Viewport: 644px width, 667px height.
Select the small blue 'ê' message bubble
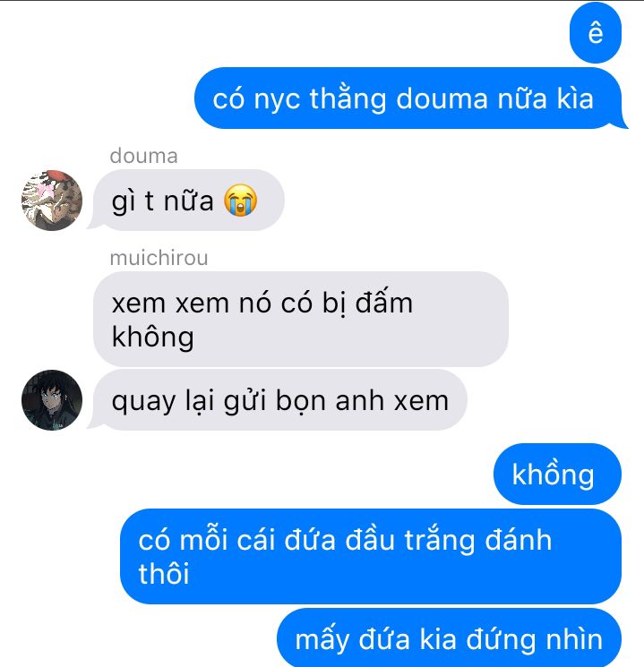(596, 33)
